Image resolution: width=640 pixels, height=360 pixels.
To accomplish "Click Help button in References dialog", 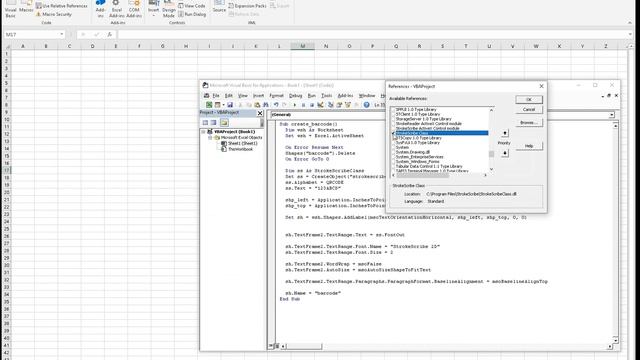I will (529, 146).
